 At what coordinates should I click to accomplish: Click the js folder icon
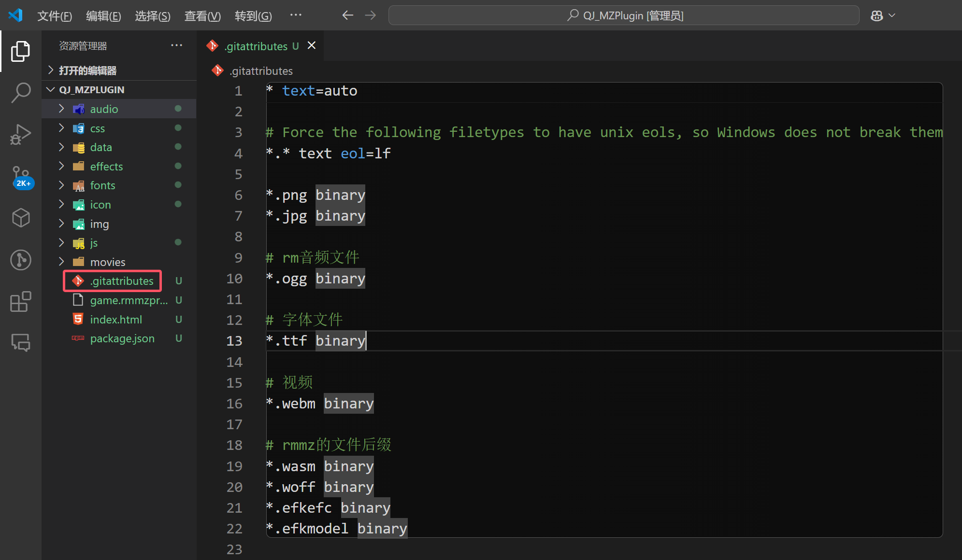coord(78,243)
